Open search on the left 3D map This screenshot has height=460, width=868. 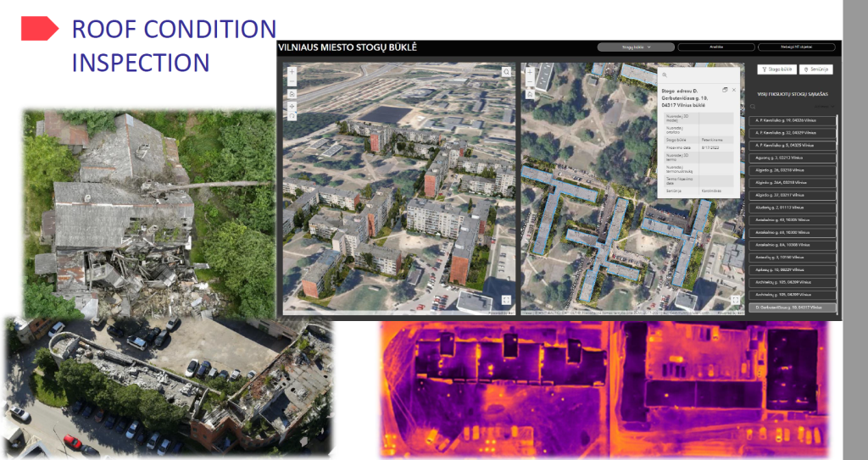(x=506, y=72)
